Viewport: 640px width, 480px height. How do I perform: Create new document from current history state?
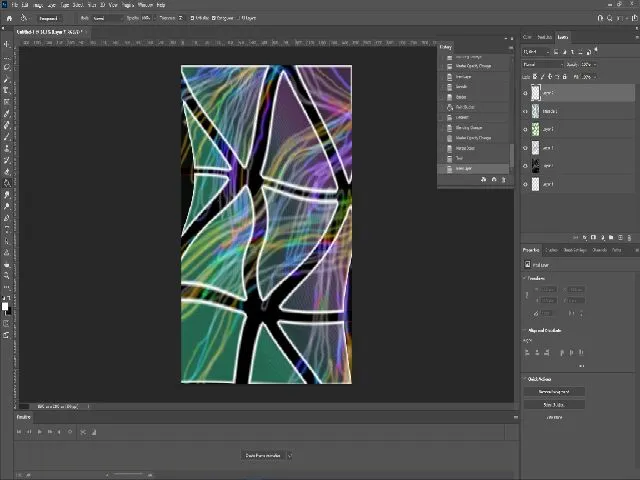pos(484,180)
